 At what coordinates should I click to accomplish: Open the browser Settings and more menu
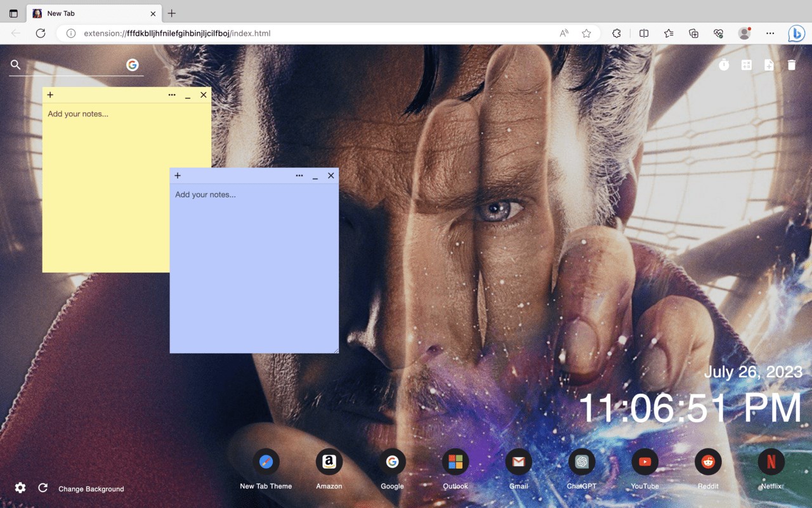(770, 33)
